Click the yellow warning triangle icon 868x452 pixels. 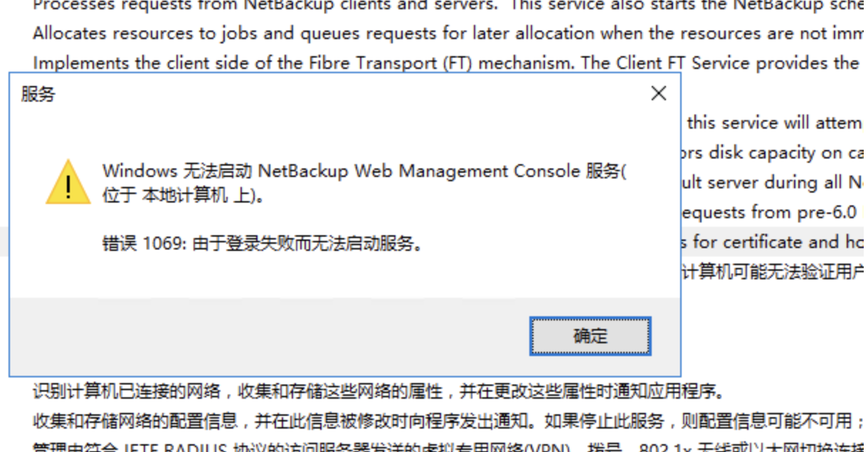point(68,183)
